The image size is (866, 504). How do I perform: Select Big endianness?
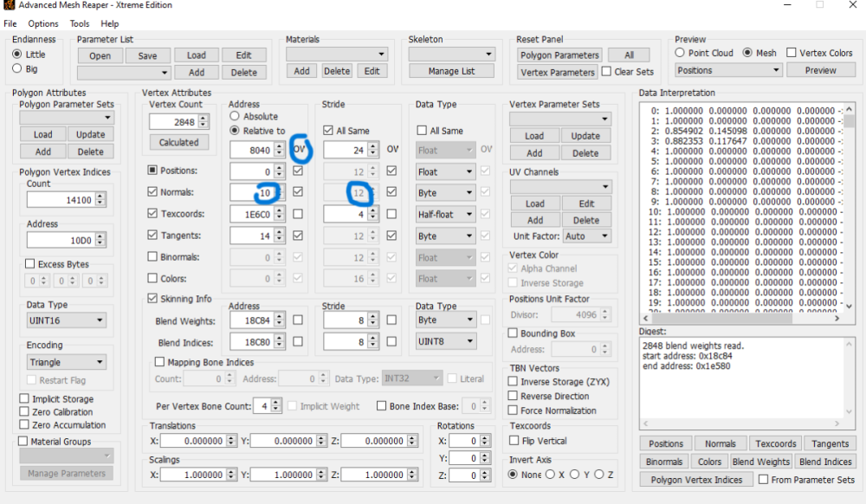pyautogui.click(x=17, y=69)
